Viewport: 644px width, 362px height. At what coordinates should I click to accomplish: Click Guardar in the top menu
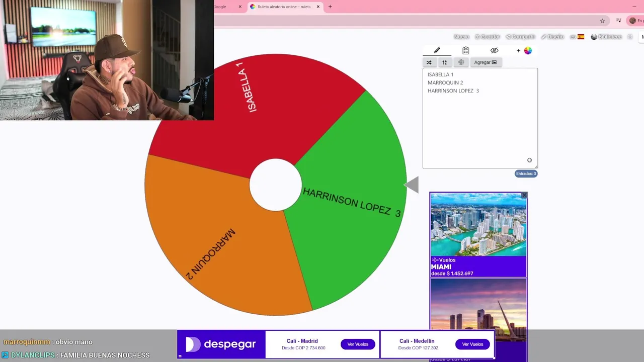click(488, 37)
